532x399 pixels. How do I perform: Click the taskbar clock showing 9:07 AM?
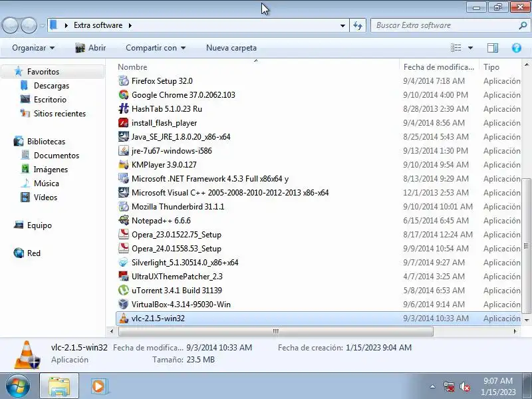(x=498, y=386)
